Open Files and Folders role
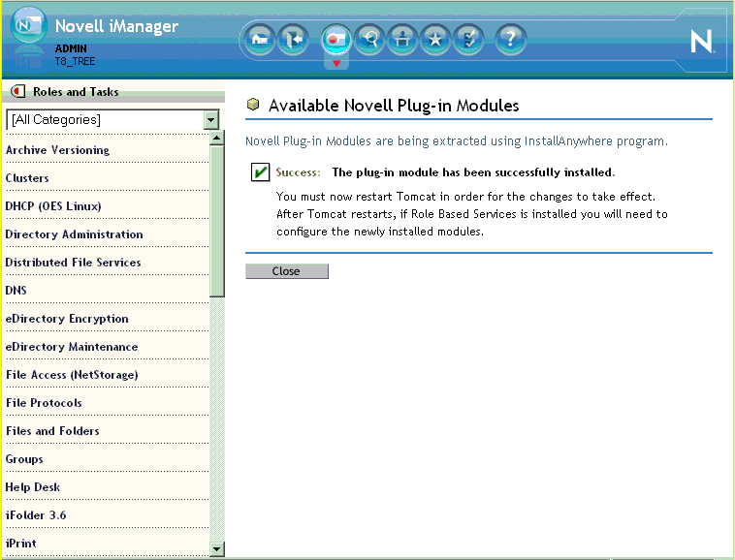Viewport: 735px width, 560px height. pos(52,431)
